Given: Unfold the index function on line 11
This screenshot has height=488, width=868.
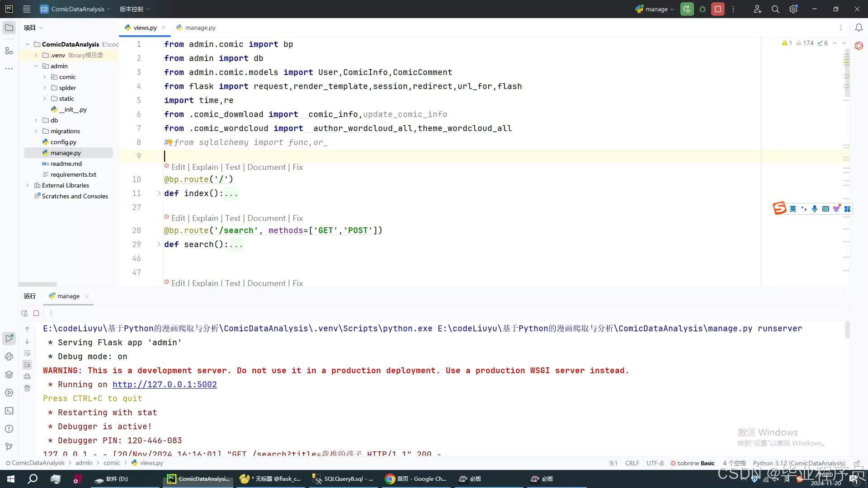Looking at the screenshot, I should pos(159,193).
